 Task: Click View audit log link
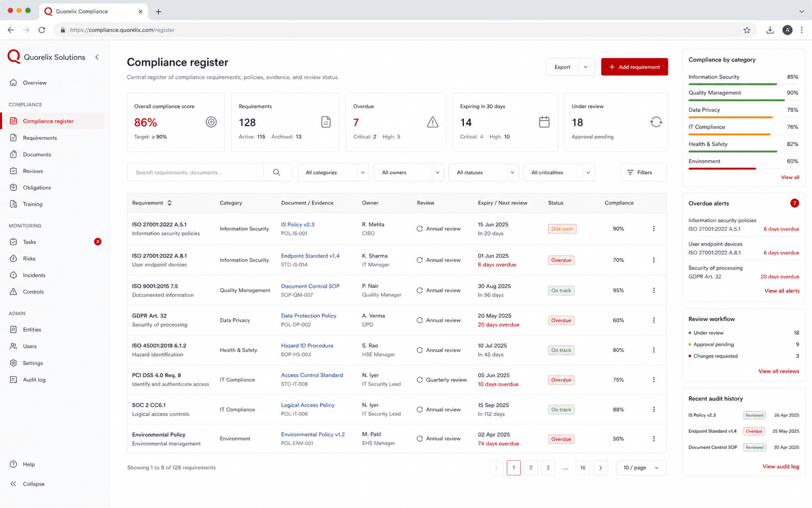pyautogui.click(x=780, y=467)
